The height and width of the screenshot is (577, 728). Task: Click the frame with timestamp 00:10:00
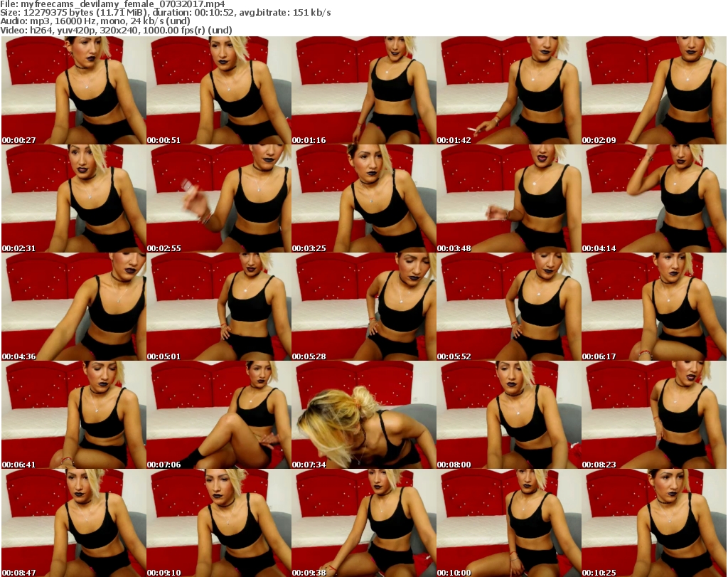[509, 523]
